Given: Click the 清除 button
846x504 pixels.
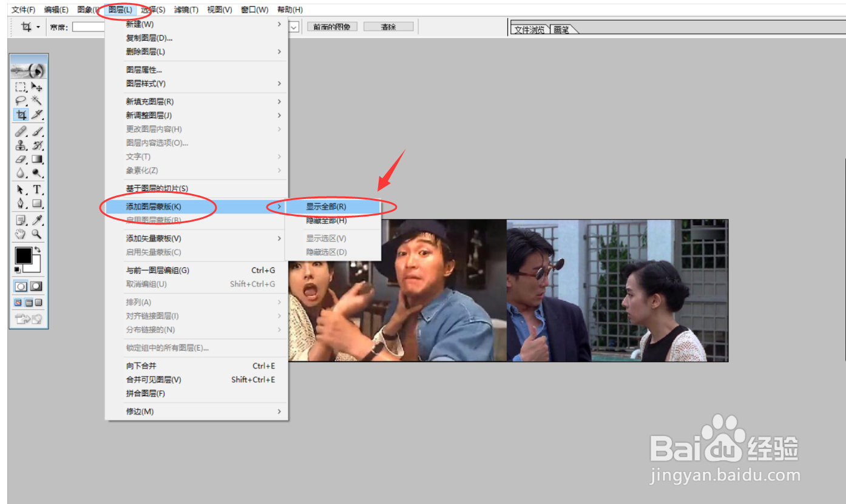Looking at the screenshot, I should (388, 27).
